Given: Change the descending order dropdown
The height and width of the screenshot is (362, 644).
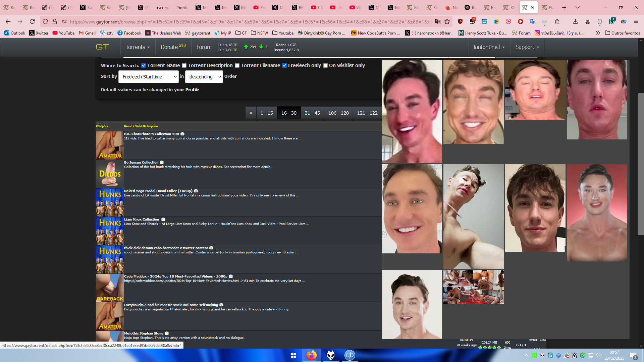Looking at the screenshot, I should click(x=204, y=76).
